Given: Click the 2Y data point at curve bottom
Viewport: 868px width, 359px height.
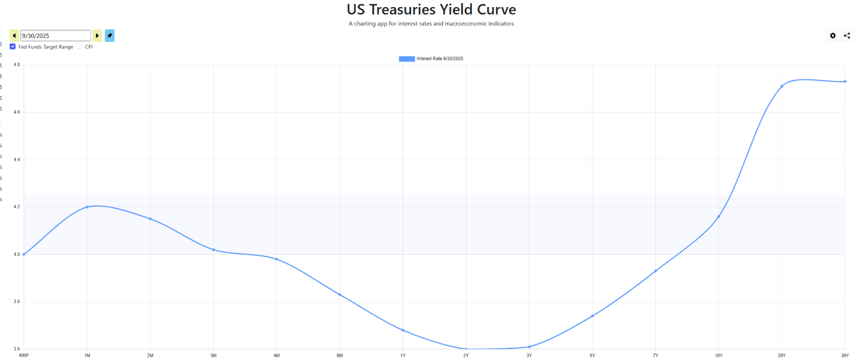Looking at the screenshot, I should click(x=466, y=349).
